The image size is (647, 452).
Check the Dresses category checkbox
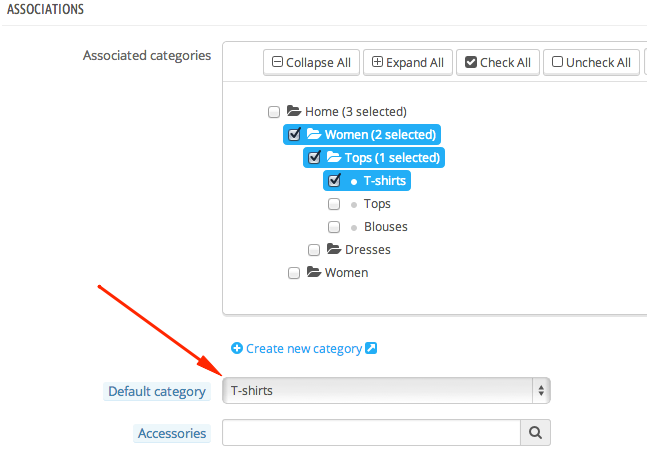[314, 249]
